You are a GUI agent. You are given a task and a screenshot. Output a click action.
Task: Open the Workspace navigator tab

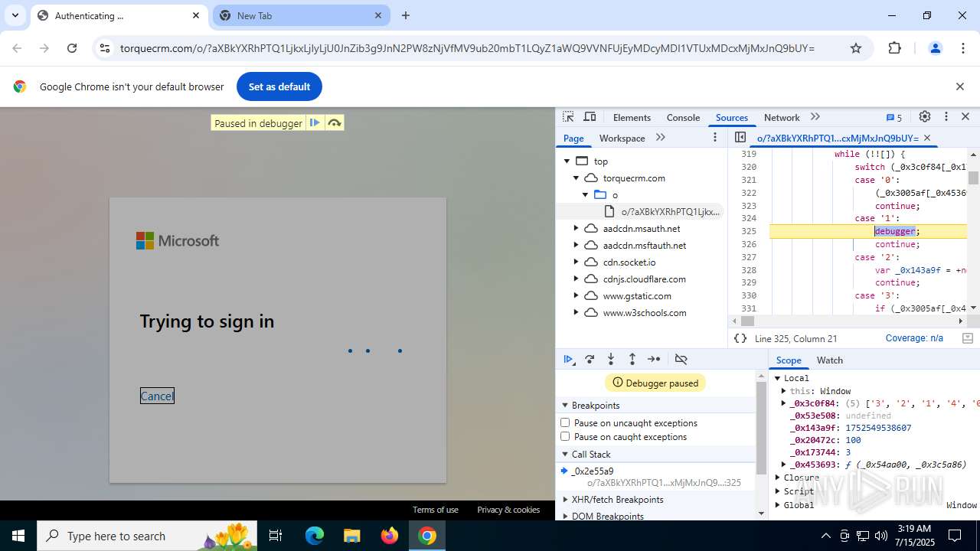click(x=622, y=138)
